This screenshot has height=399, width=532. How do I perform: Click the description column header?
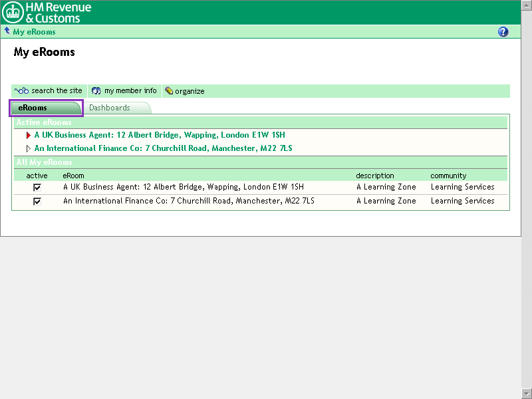point(374,176)
